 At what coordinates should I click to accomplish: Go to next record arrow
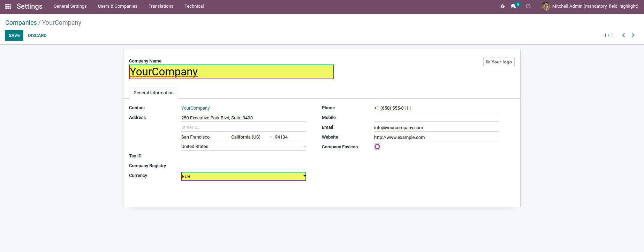point(633,35)
